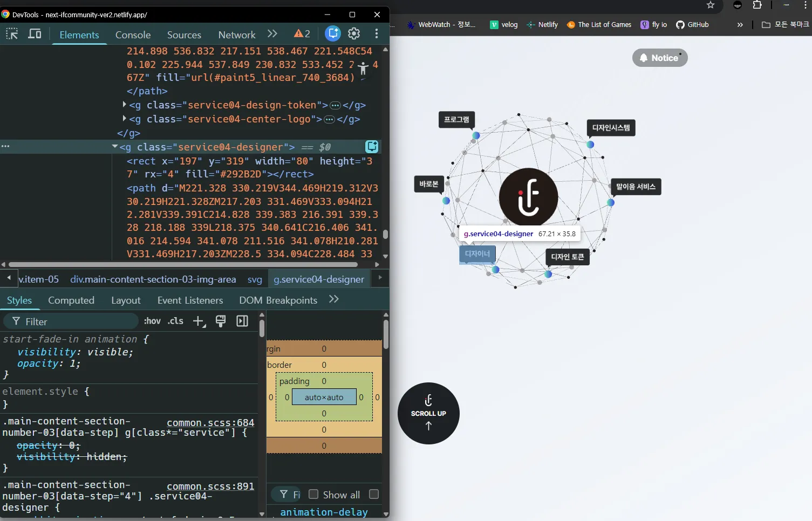Image resolution: width=812 pixels, height=521 pixels.
Task: Toggle the device toolbar icon
Action: tap(35, 34)
